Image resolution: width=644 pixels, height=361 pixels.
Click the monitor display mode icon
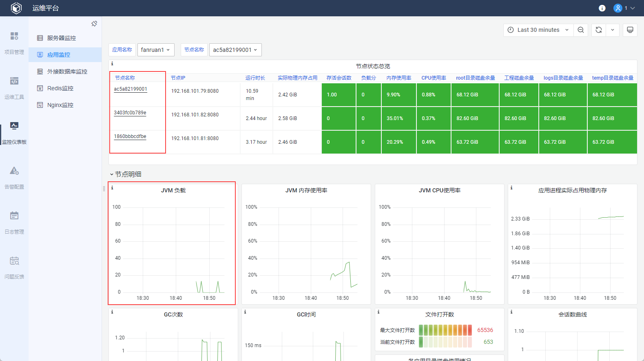(630, 30)
